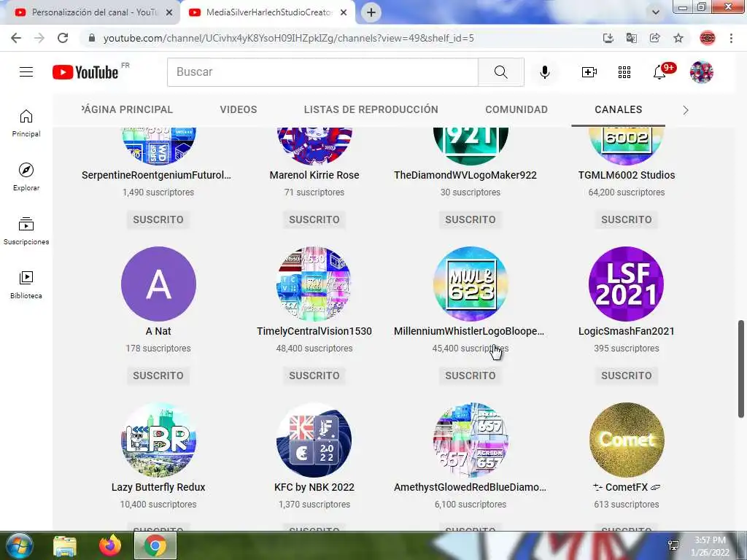The image size is (747, 560).
Task: Click the install/download icon in address bar
Action: point(608,38)
